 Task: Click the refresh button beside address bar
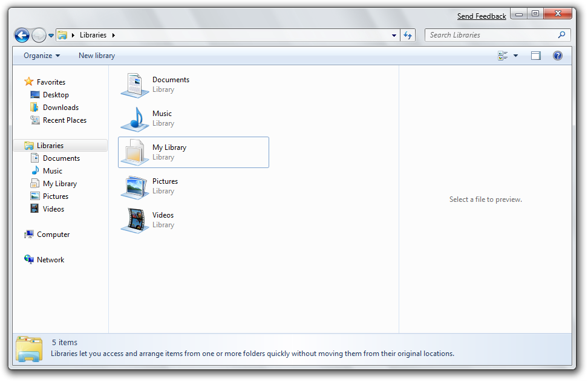[x=408, y=35]
